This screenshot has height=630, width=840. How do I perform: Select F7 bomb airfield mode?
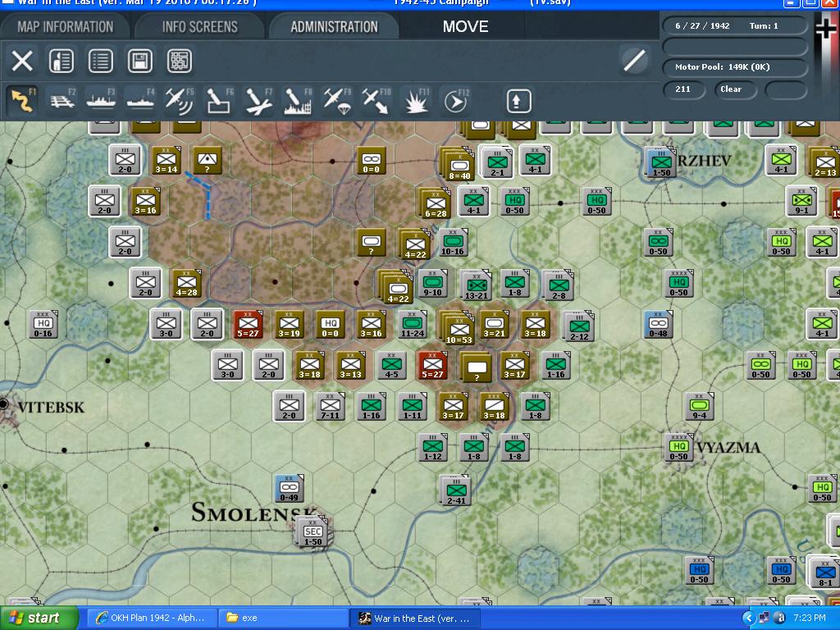pos(258,101)
